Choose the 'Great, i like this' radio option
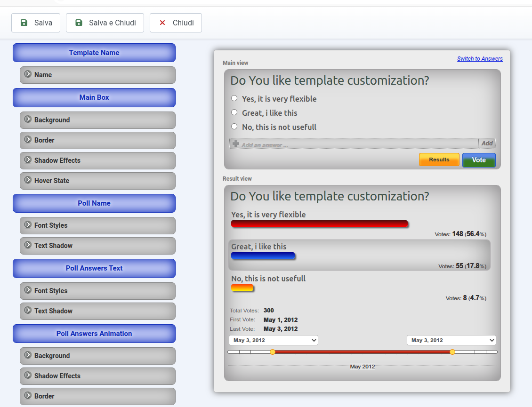The height and width of the screenshot is (407, 532). (x=234, y=112)
